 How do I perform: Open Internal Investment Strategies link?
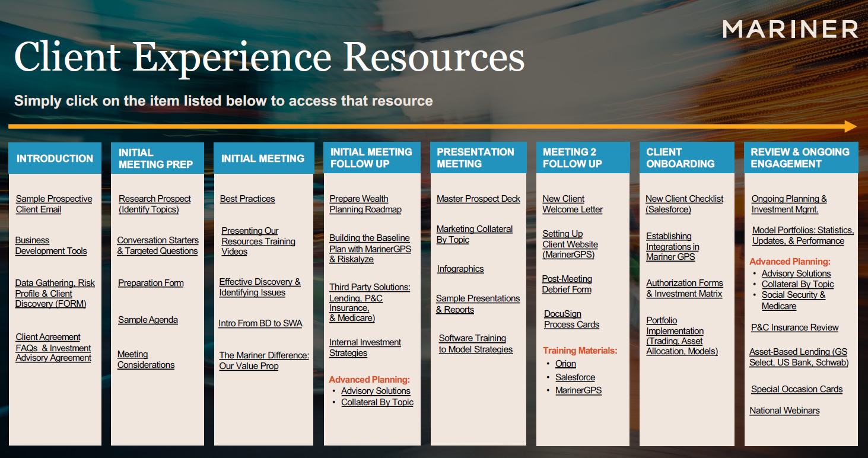pos(365,348)
